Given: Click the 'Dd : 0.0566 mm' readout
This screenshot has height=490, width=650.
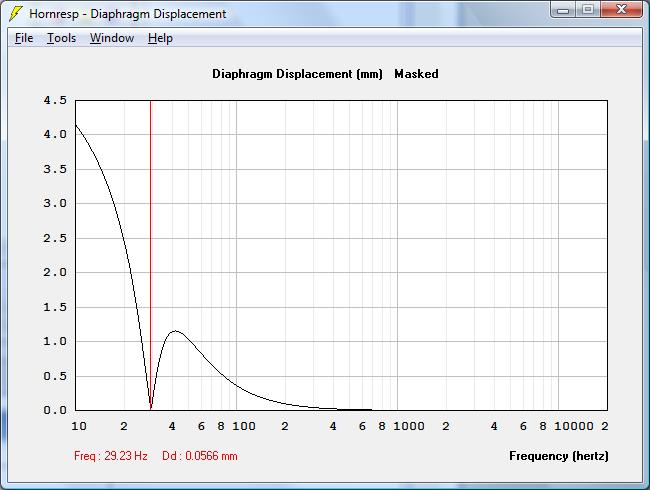Looking at the screenshot, I should click(x=200, y=456).
